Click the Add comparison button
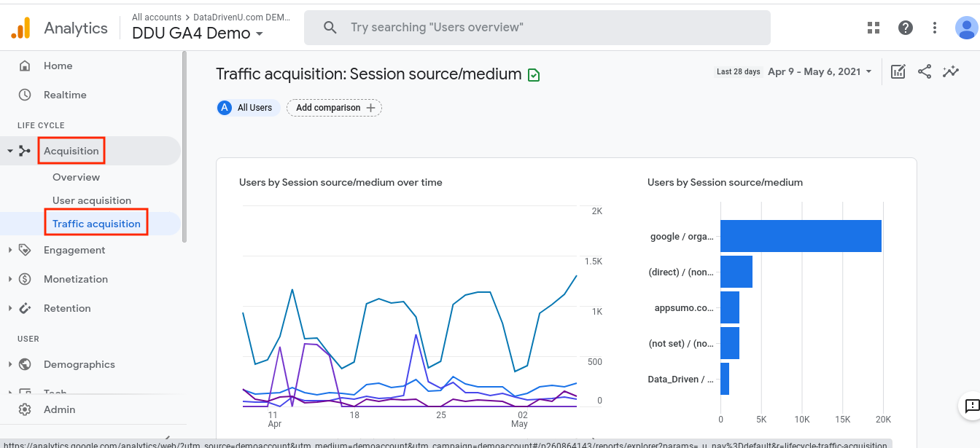Image resolution: width=980 pixels, height=448 pixels. tap(334, 107)
